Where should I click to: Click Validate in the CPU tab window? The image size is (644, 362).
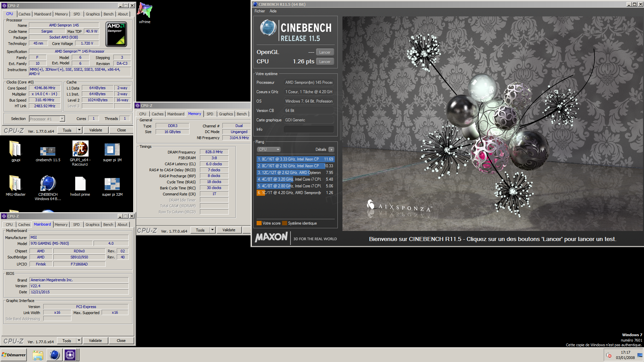pos(96,130)
